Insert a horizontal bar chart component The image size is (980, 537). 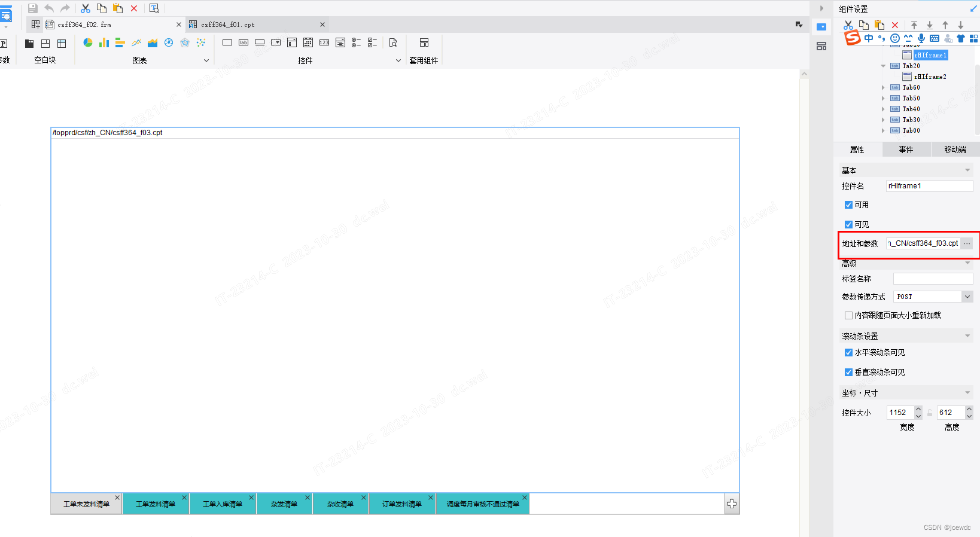click(120, 42)
